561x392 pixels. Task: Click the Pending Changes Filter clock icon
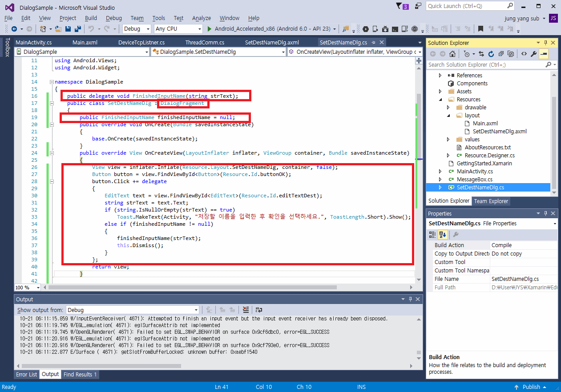pos(467,54)
